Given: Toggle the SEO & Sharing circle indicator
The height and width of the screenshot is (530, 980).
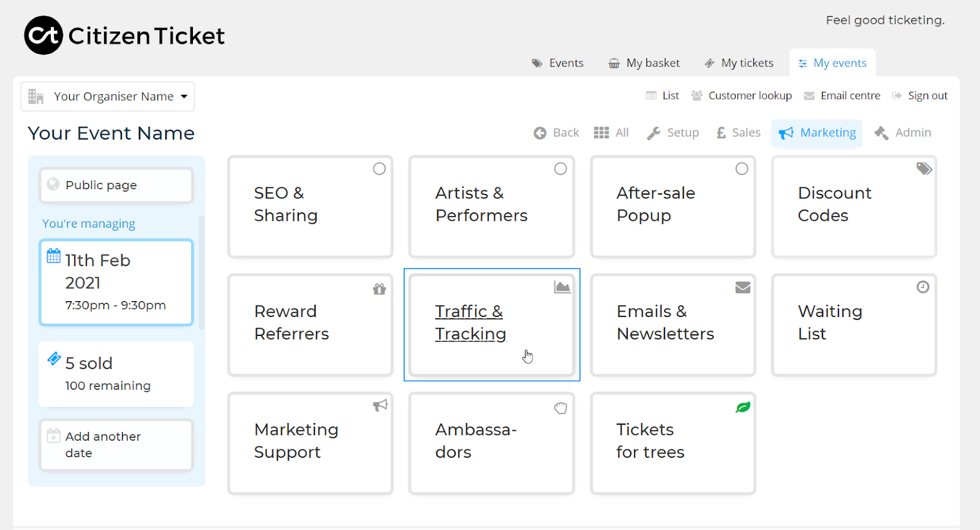Looking at the screenshot, I should (x=379, y=169).
